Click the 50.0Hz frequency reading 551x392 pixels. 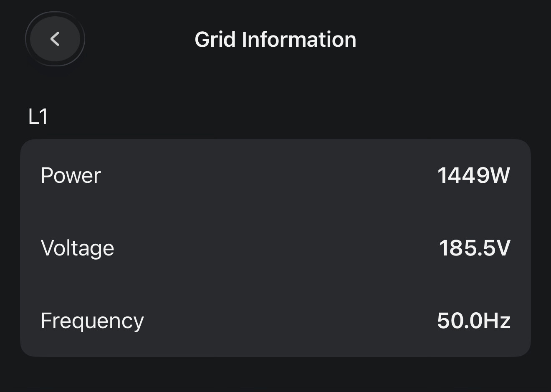[x=474, y=321]
